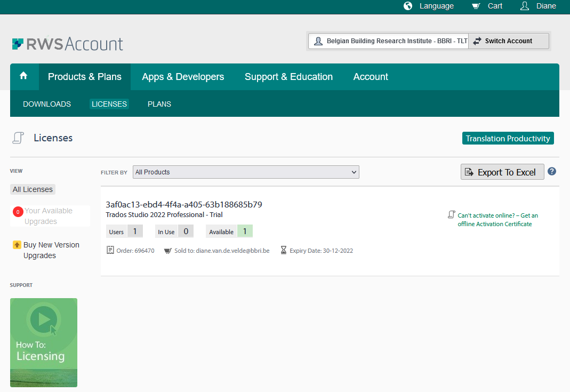Play the How To: Licensing video thumbnail
Image resolution: width=570 pixels, height=392 pixels.
click(44, 321)
